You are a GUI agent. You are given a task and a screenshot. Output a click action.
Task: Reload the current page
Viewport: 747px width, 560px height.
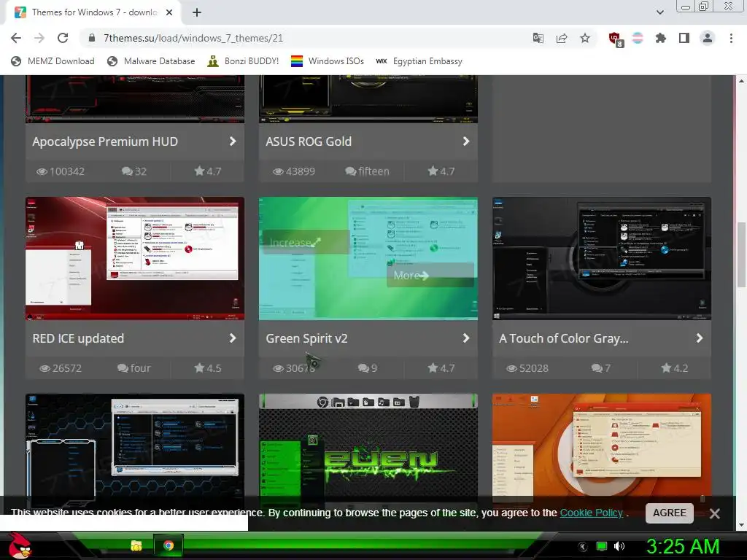63,38
